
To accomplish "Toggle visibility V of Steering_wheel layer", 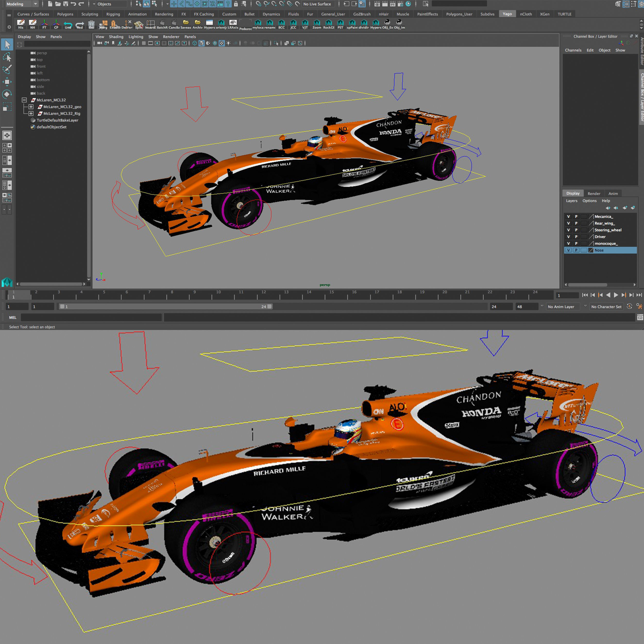I will pos(568,230).
